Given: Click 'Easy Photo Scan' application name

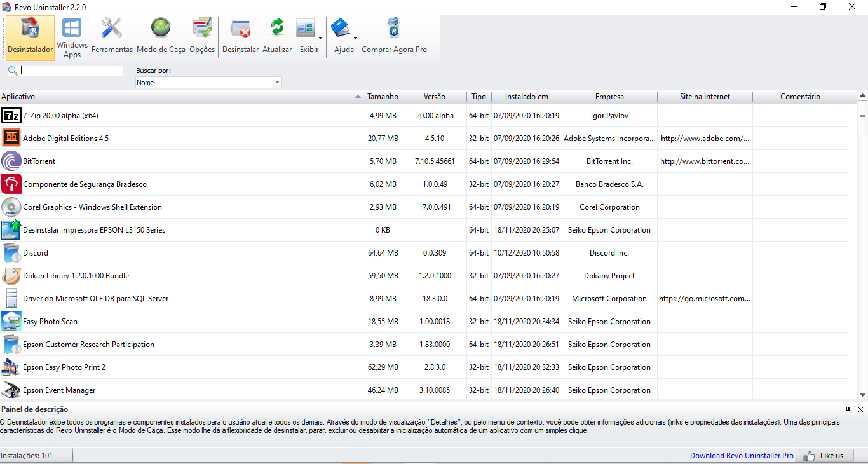Looking at the screenshot, I should [50, 322].
